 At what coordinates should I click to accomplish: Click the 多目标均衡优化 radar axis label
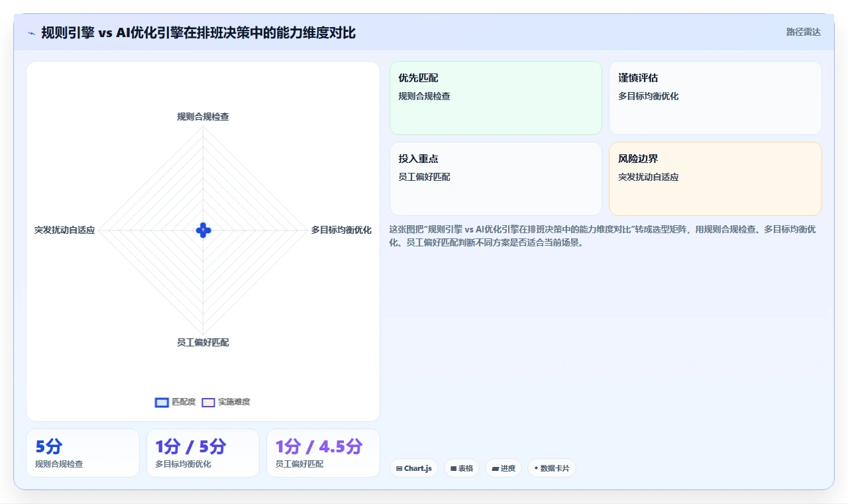[341, 230]
